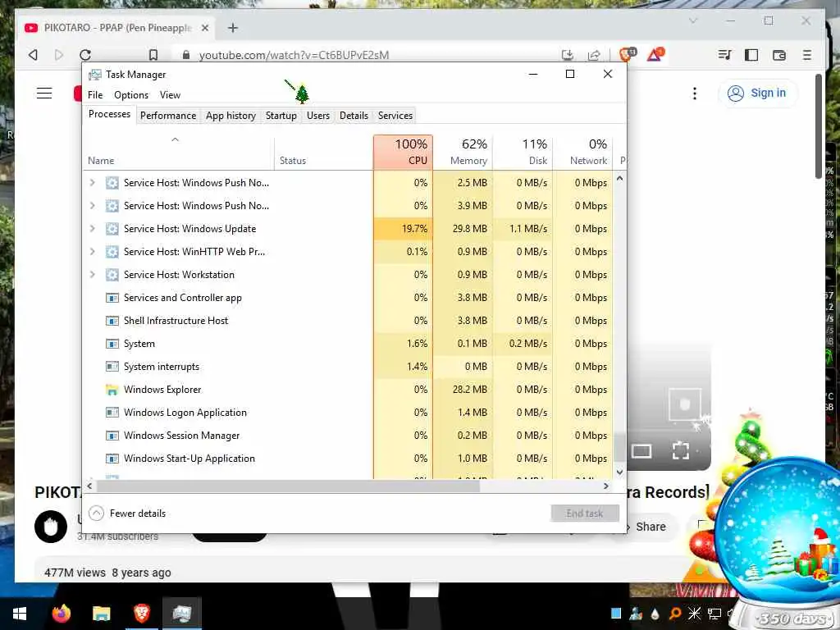Viewport: 840px width, 630px height.
Task: Click the Shell Infrastructure Host process icon
Action: pos(112,321)
